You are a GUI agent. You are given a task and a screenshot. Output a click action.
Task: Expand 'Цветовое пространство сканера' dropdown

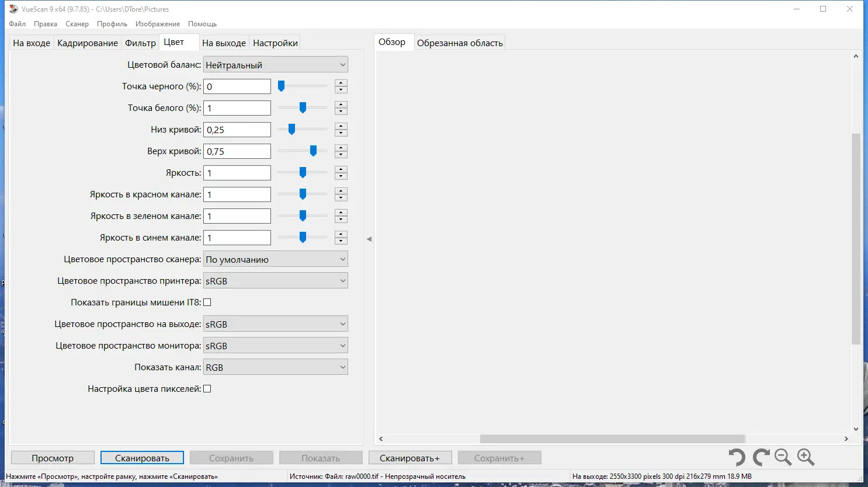276,259
